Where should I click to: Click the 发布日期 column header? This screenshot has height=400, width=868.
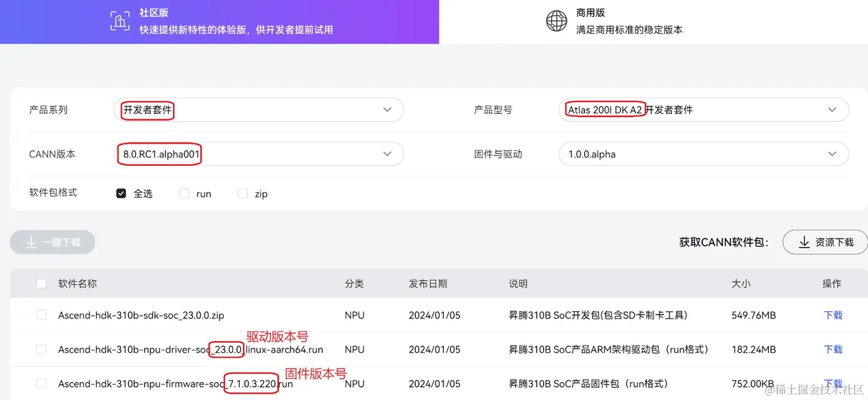click(428, 284)
